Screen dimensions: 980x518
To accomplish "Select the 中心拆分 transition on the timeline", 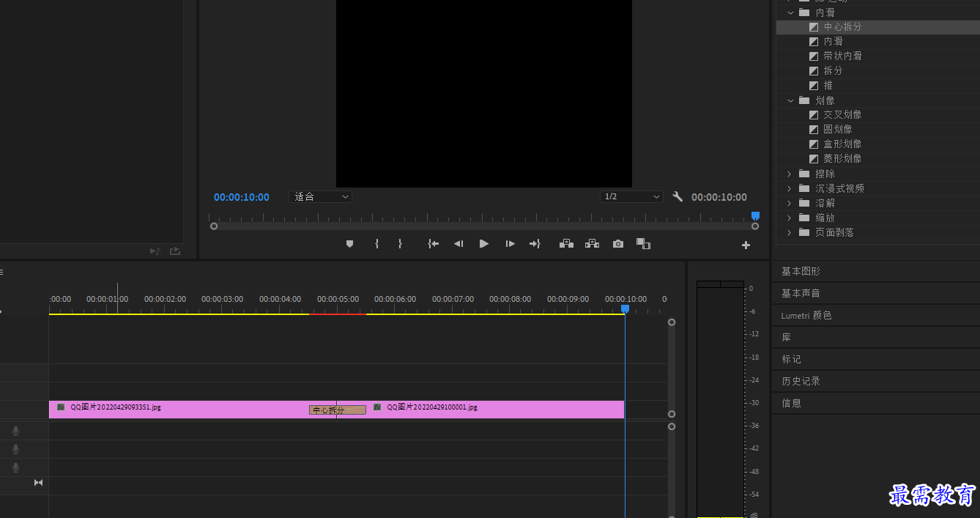I will 338,410.
